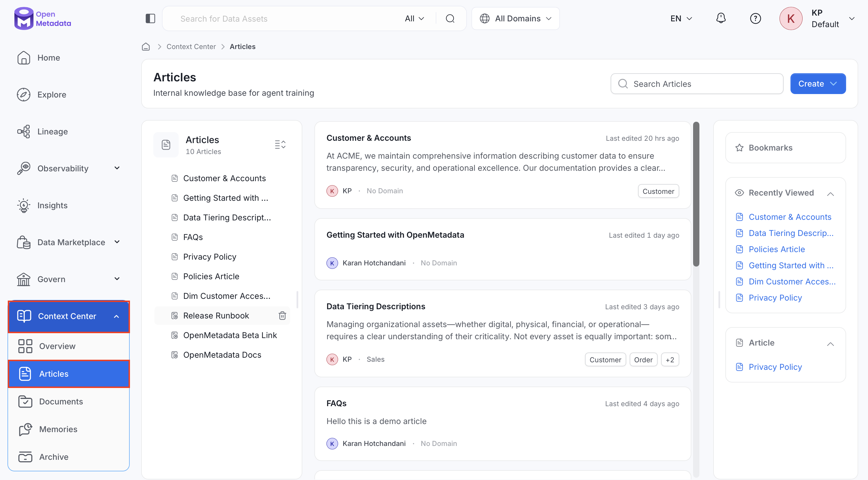Screen dimensions: 868x480
Task: Click the Create button
Action: tap(818, 84)
